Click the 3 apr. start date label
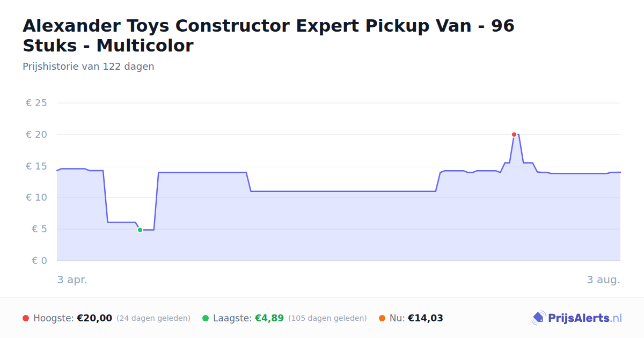644x338 pixels. pyautogui.click(x=72, y=280)
